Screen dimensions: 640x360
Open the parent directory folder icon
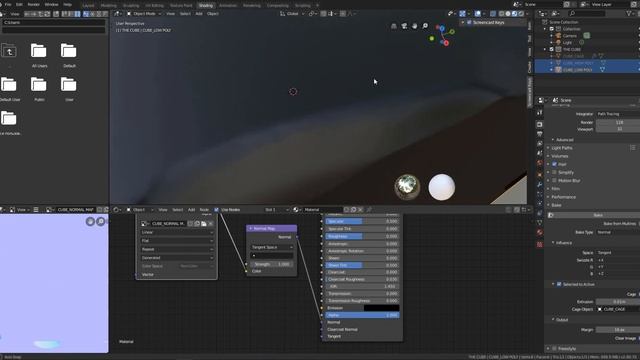click(x=9, y=51)
